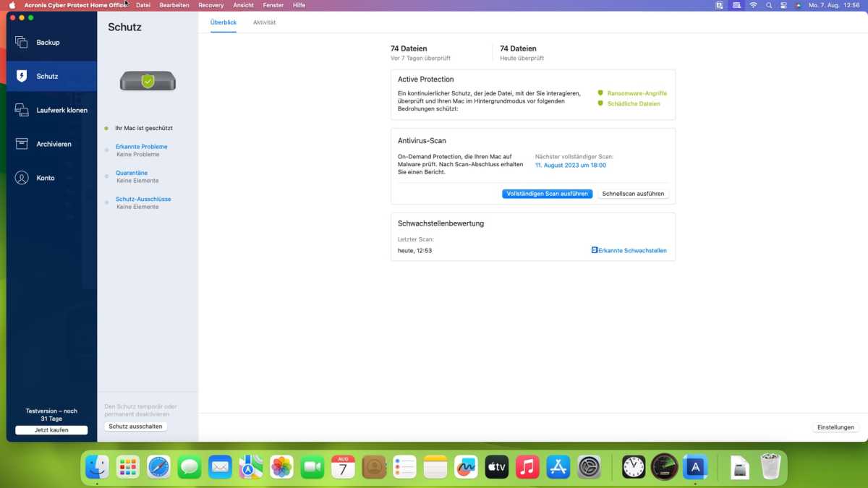Open Messages from the Dock
Screen dimensions: 868x488
[x=190, y=467]
